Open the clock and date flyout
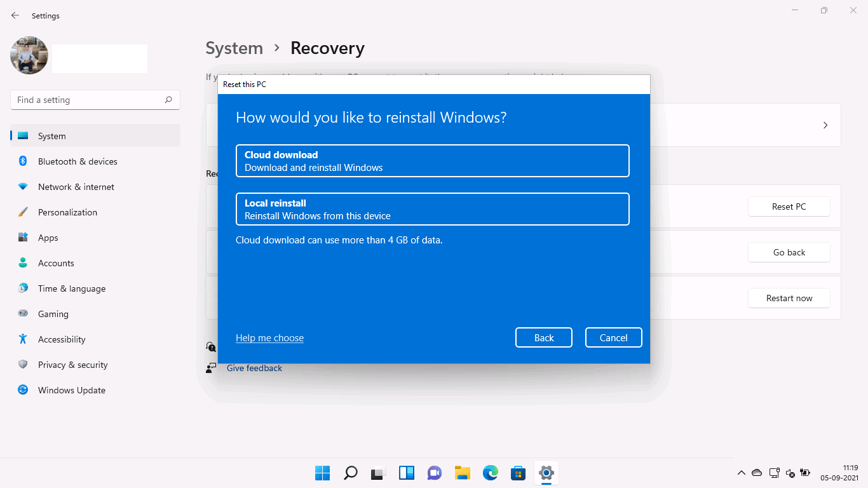This screenshot has height=488, width=868. (839, 473)
